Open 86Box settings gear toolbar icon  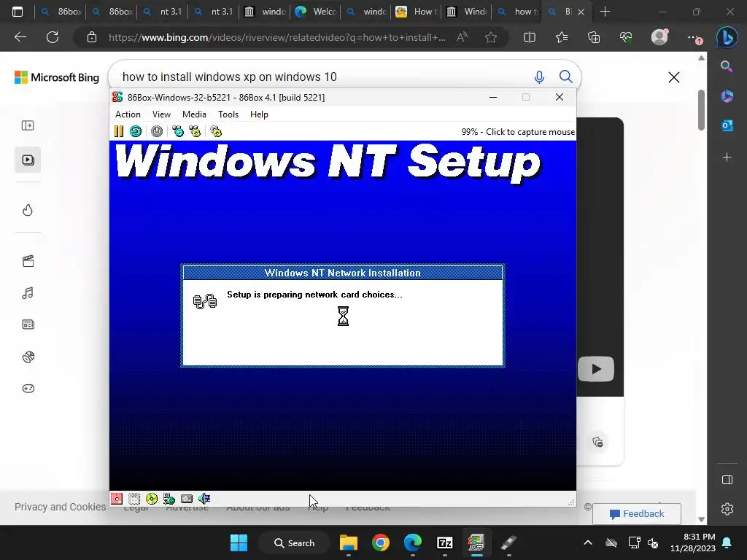coord(216,131)
